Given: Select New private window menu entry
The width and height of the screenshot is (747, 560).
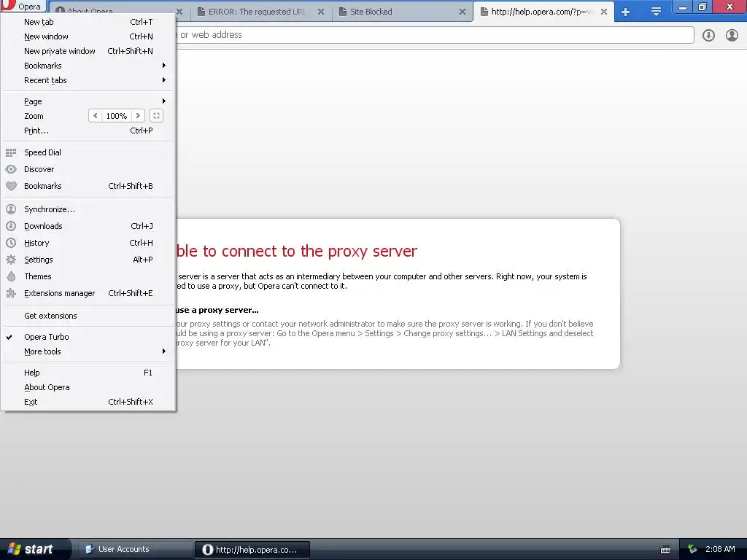Looking at the screenshot, I should click(88, 51).
